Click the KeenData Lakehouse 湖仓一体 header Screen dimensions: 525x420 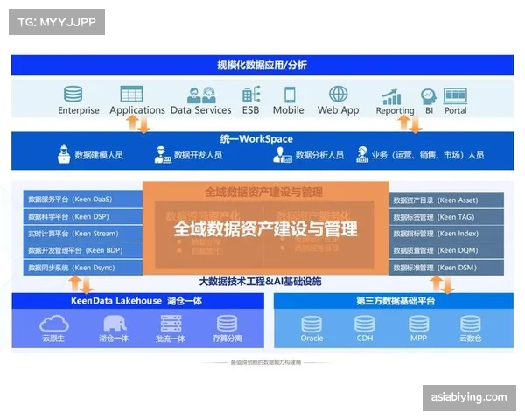pos(138,301)
